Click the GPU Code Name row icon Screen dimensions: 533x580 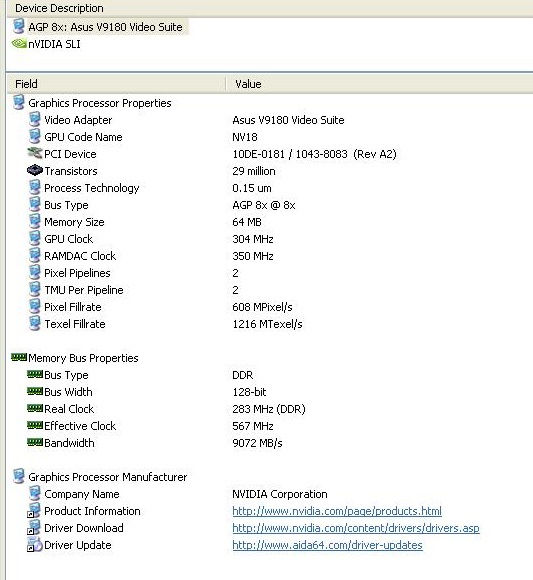coord(35,137)
